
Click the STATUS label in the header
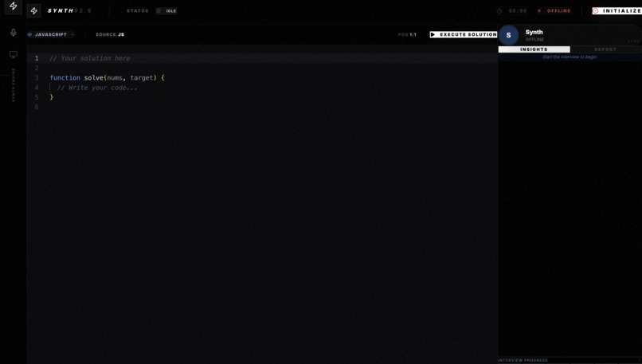point(138,10)
